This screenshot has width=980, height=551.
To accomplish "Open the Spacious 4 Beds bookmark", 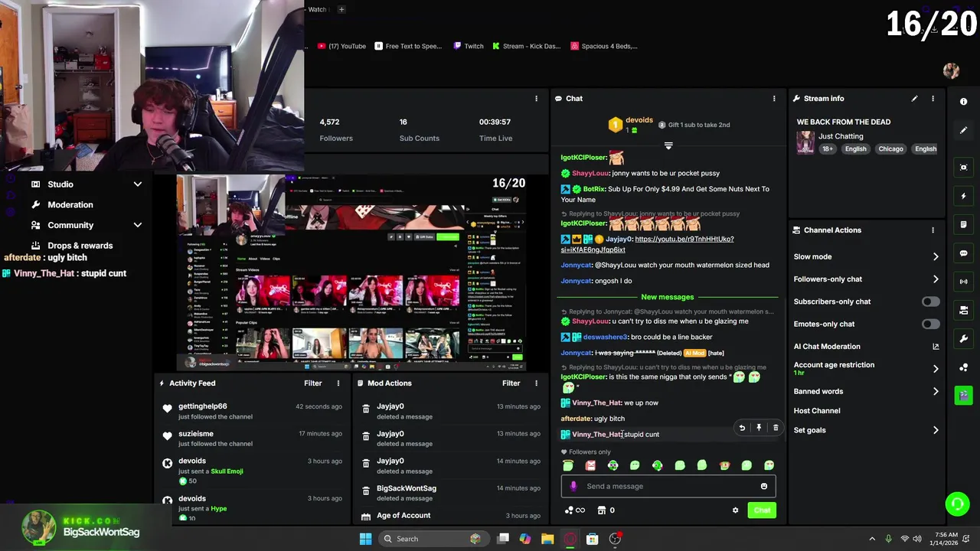I will (x=604, y=46).
